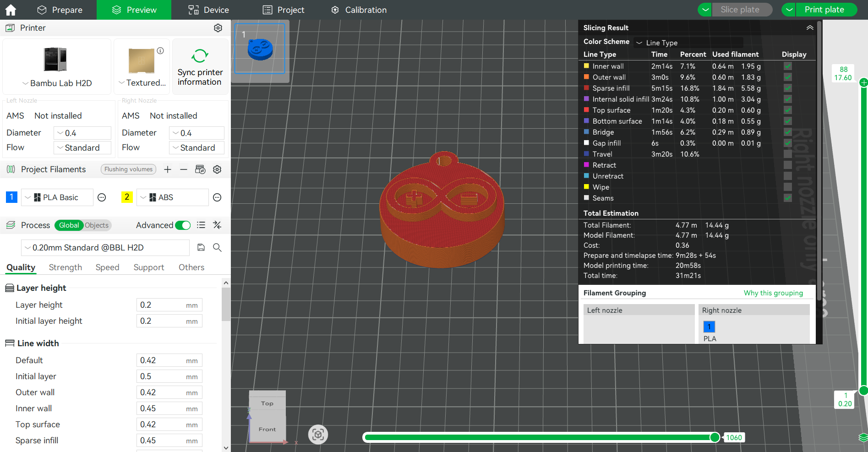Edit the Layer height value field
The width and height of the screenshot is (868, 452).
(x=169, y=305)
